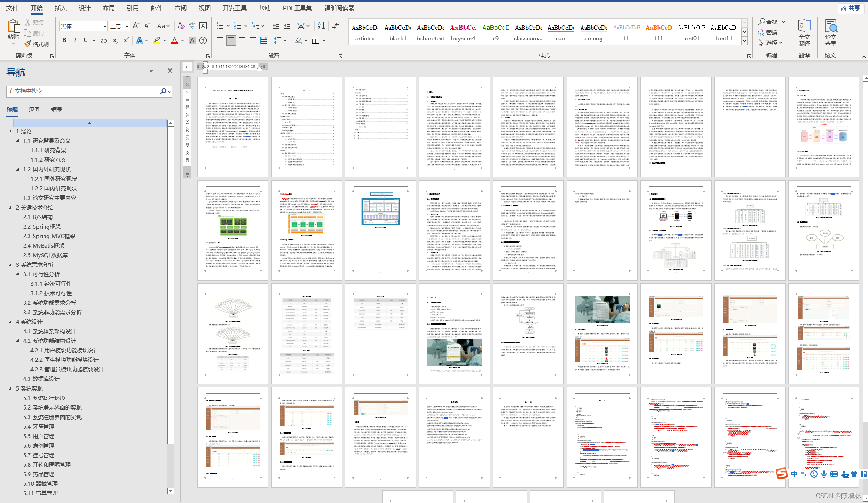The image size is (868, 503).
Task: Clear all formatting with eraser icon
Action: pos(181,26)
